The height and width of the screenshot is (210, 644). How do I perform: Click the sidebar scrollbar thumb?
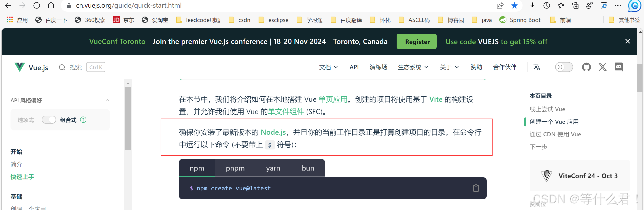(128, 118)
